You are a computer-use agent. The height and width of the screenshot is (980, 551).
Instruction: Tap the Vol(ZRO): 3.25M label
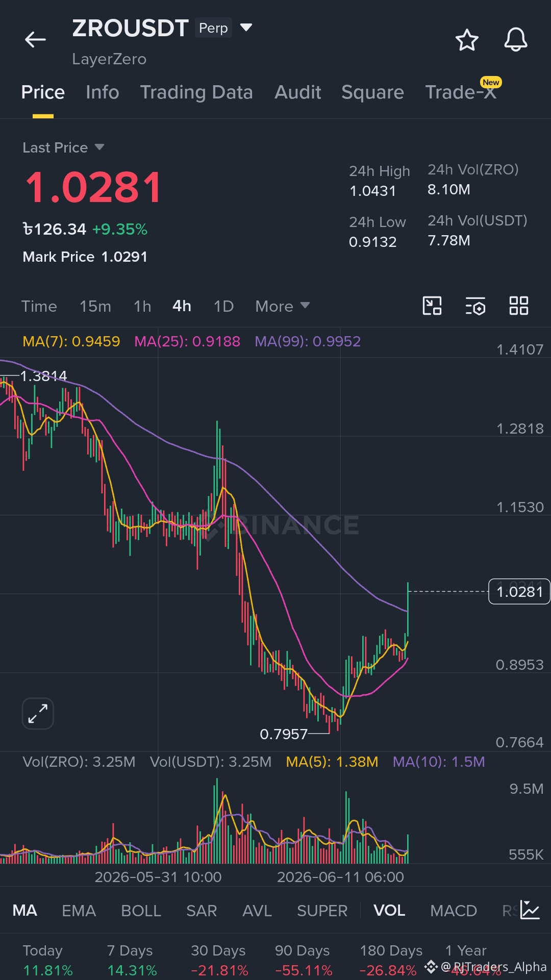[79, 762]
